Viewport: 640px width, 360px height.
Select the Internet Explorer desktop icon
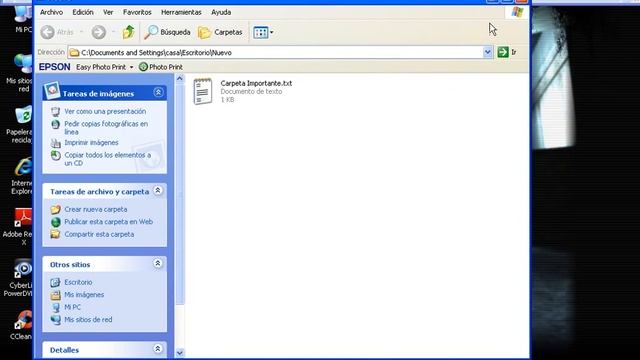(22, 176)
